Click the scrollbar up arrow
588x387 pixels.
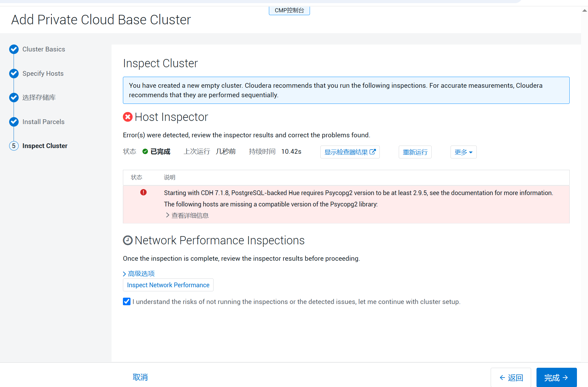[585, 10]
